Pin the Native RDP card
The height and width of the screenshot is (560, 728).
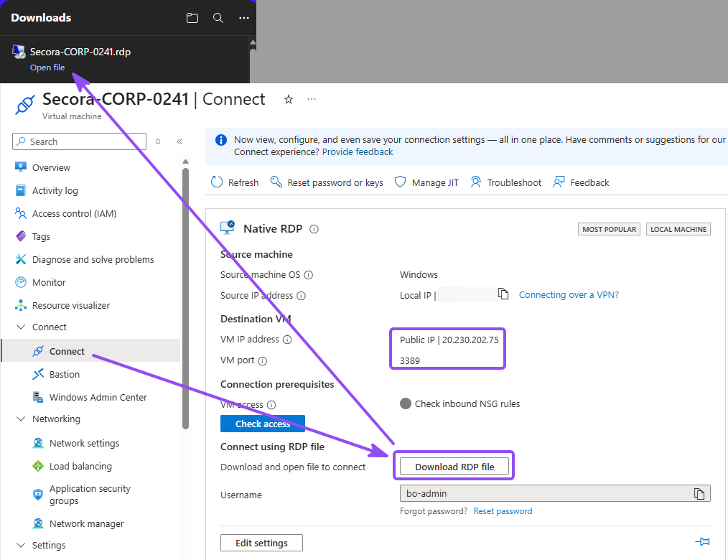[702, 542]
